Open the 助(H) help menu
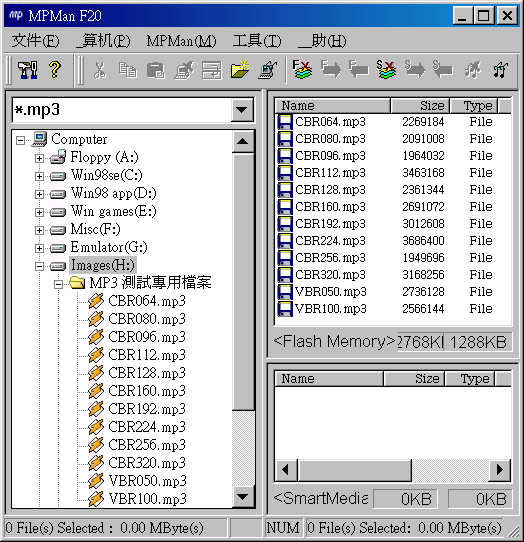 322,40
